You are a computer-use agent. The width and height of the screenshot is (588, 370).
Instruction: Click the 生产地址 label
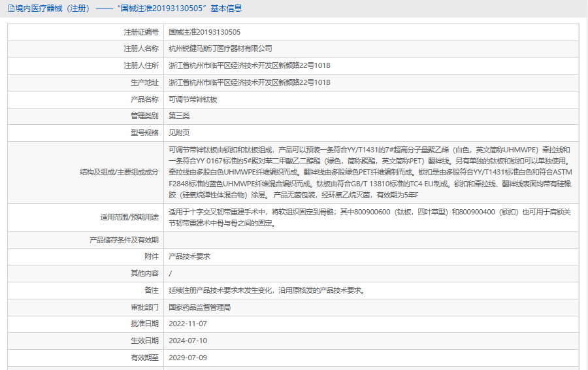[145, 82]
